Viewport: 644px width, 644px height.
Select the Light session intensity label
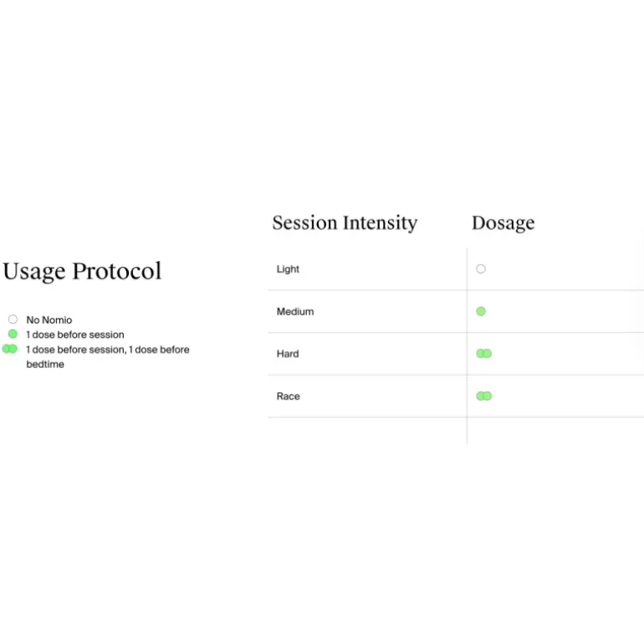[288, 269]
